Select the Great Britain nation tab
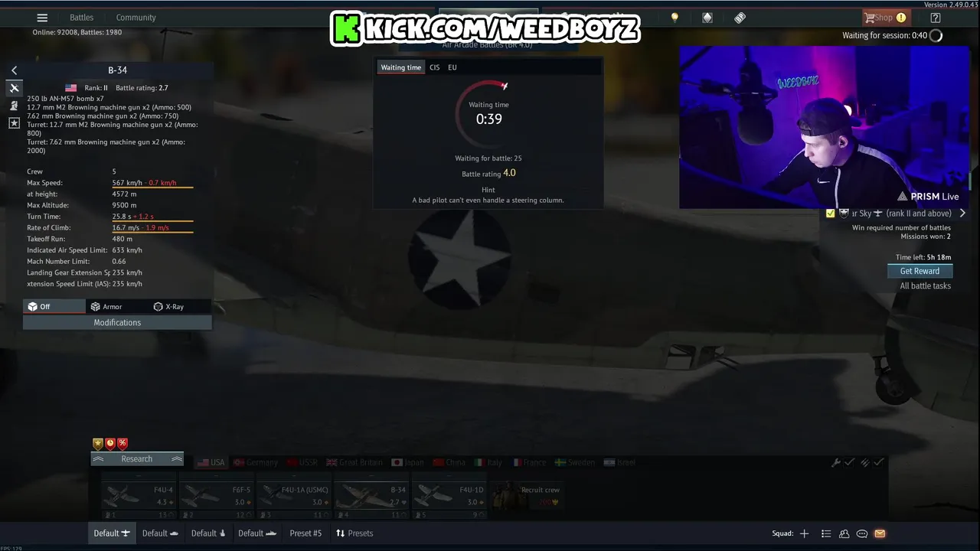This screenshot has height=551, width=980. point(354,462)
